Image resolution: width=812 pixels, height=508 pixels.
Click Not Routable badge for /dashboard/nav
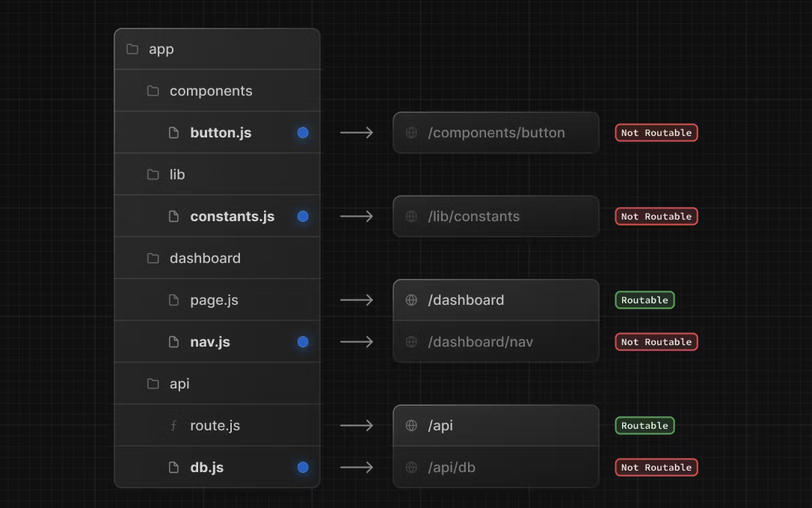(656, 342)
